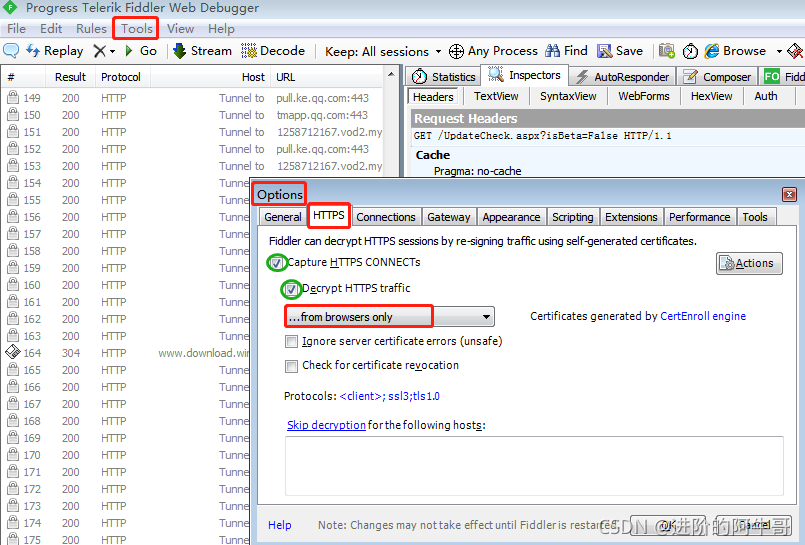
Task: Enable Check for certificate revocation checkbox
Action: point(291,365)
